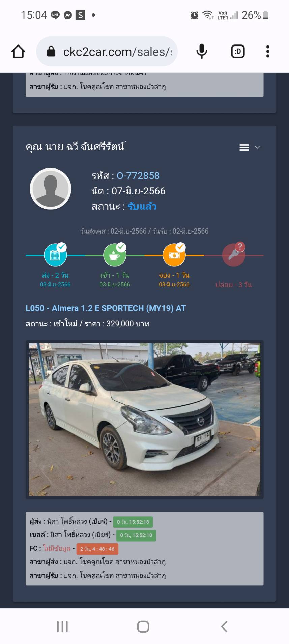Screen dimensions: 289x644
Task: Open code link O-772858
Action: [x=138, y=176]
